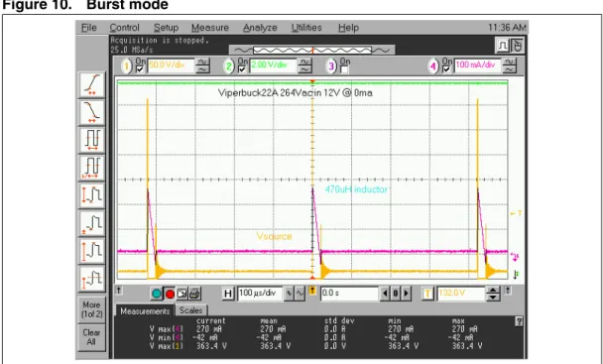Switch to the Scales tab
This screenshot has width=603, height=364.
[190, 310]
